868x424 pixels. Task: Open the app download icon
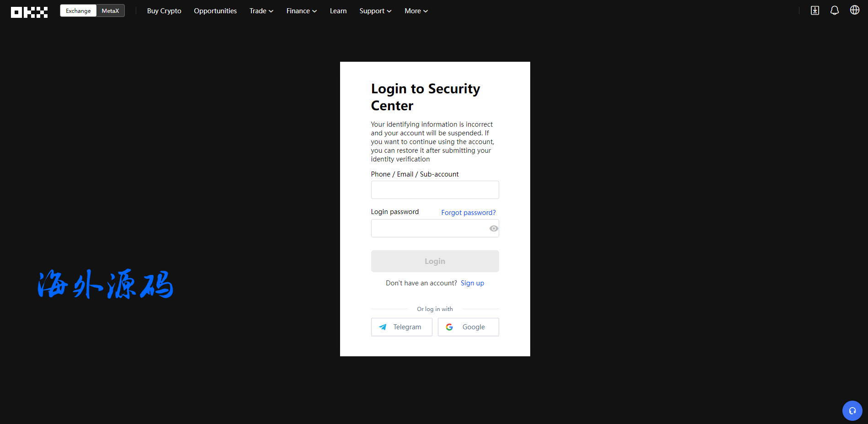pos(815,11)
